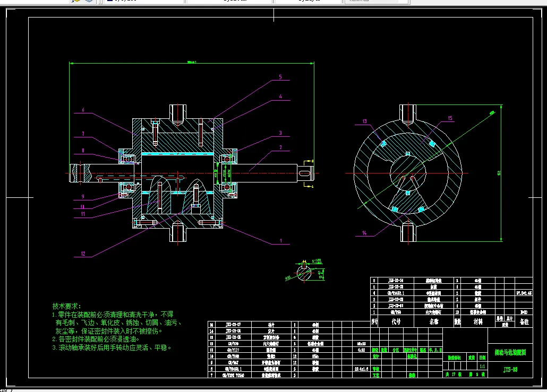
Task: Click the '4x12' specification cell
Action: pos(362,350)
